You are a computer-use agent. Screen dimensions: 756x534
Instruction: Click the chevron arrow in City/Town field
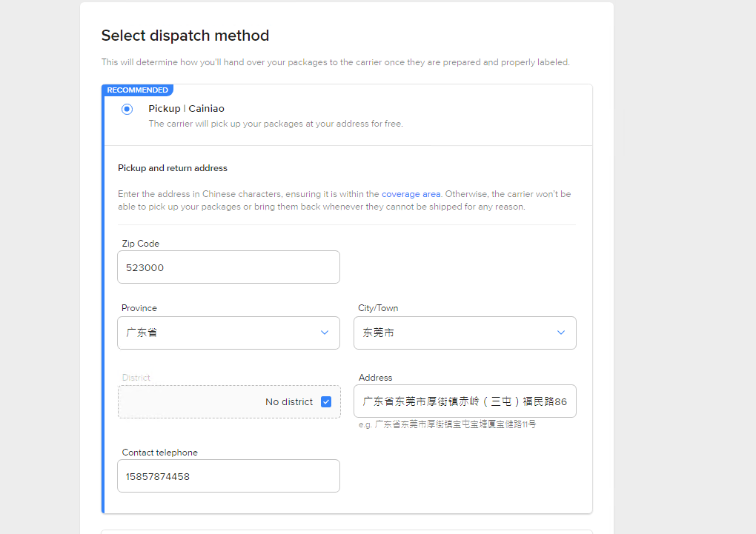pos(560,333)
